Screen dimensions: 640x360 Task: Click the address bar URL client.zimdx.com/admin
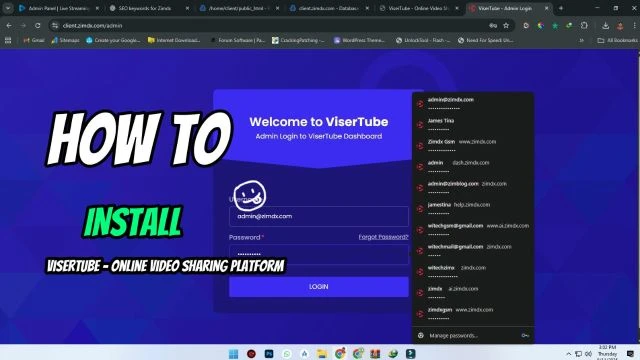[x=93, y=25]
